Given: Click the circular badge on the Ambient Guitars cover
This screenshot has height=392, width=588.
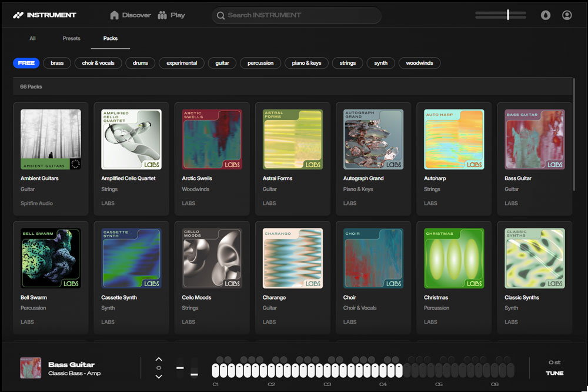Looking at the screenshot, I should (x=75, y=164).
